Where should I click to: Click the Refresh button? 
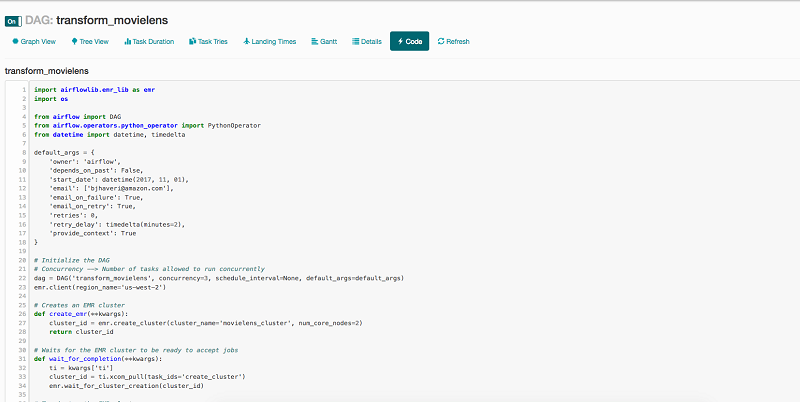[454, 42]
